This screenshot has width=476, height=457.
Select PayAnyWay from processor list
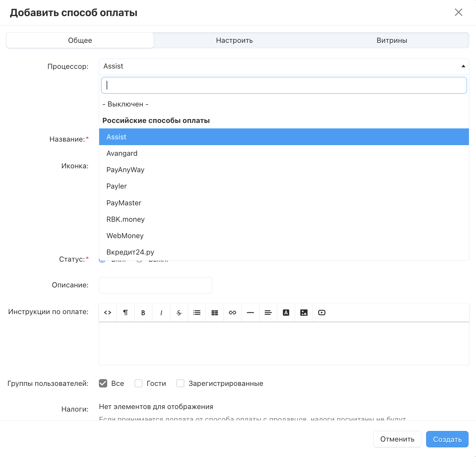[125, 170]
